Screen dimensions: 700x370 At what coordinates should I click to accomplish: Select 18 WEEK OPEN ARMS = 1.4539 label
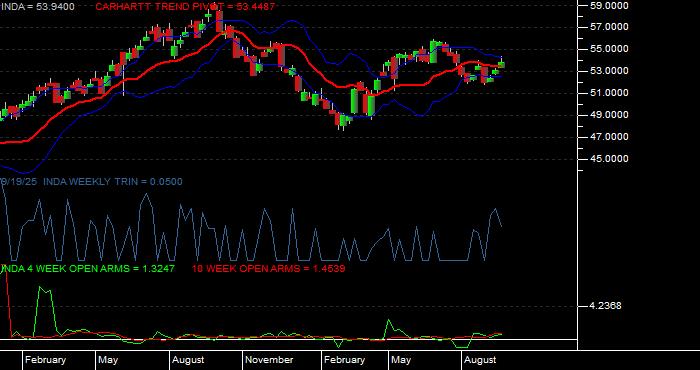[x=268, y=269]
